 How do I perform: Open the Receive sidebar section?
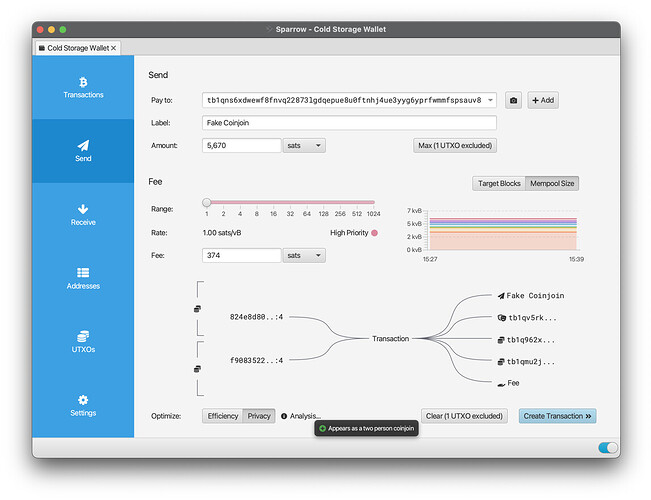click(83, 215)
